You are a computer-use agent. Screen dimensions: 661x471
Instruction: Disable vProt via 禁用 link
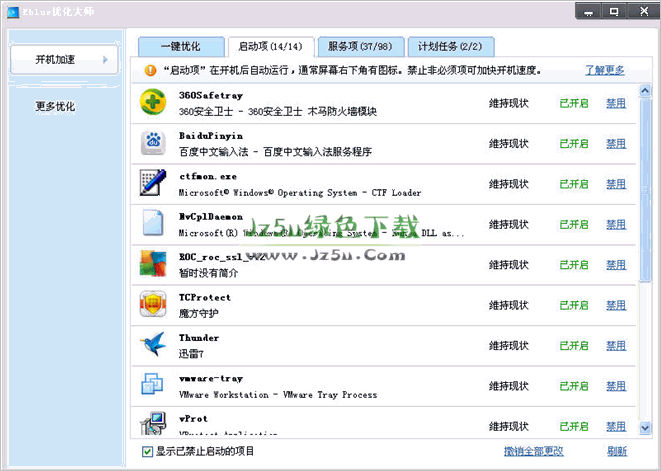[616, 427]
